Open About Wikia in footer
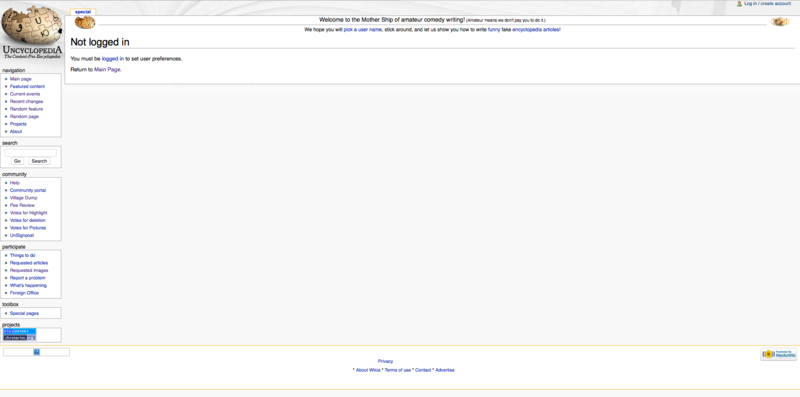 368,370
